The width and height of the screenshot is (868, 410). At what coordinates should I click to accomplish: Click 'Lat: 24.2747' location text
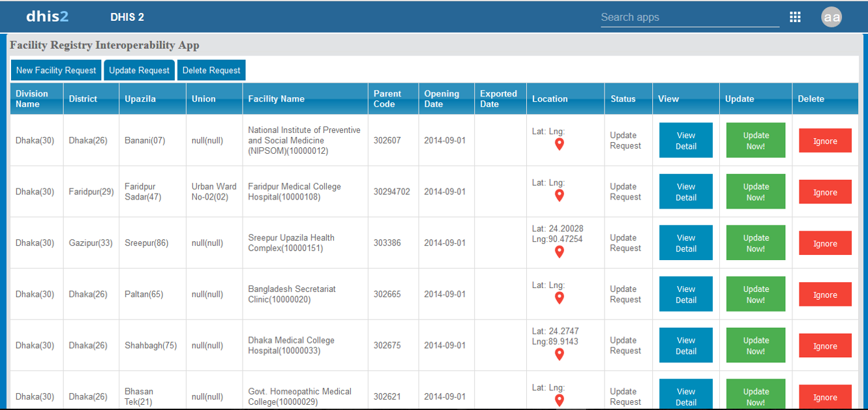tap(555, 330)
